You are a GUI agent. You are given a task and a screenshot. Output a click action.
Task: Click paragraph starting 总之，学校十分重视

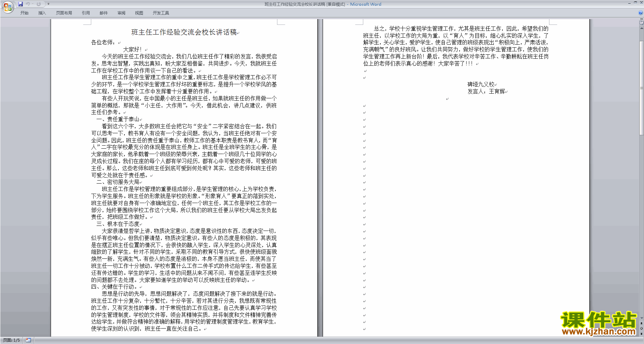click(456, 46)
